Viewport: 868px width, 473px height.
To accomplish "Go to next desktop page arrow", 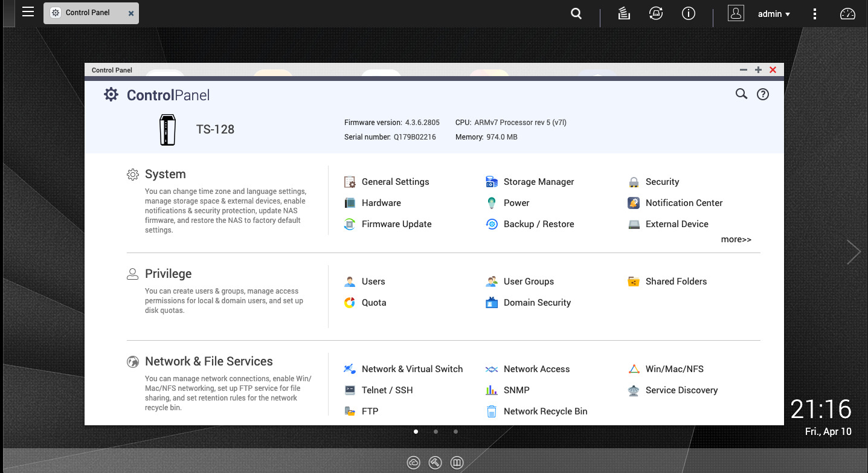I will pos(854,252).
